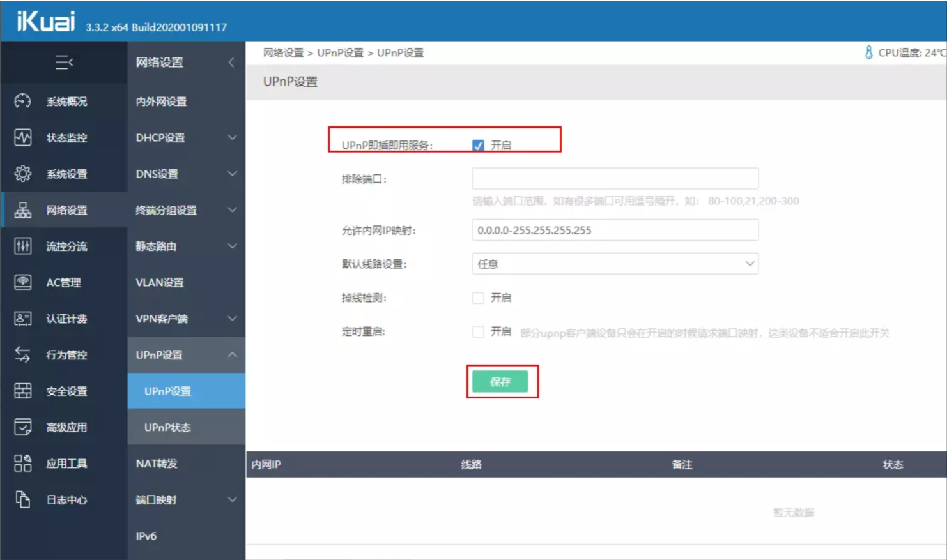Open VLAN设置 menu item
Screen dimensions: 947x560
186,282
